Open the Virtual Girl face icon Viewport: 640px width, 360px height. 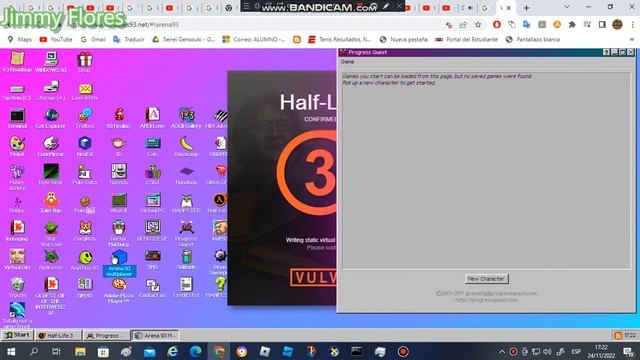click(x=17, y=260)
